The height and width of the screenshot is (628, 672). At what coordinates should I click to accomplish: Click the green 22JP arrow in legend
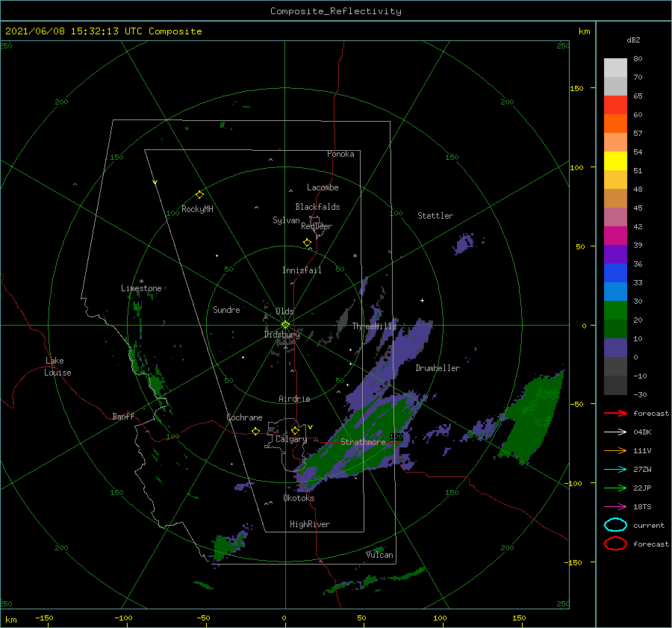point(615,488)
